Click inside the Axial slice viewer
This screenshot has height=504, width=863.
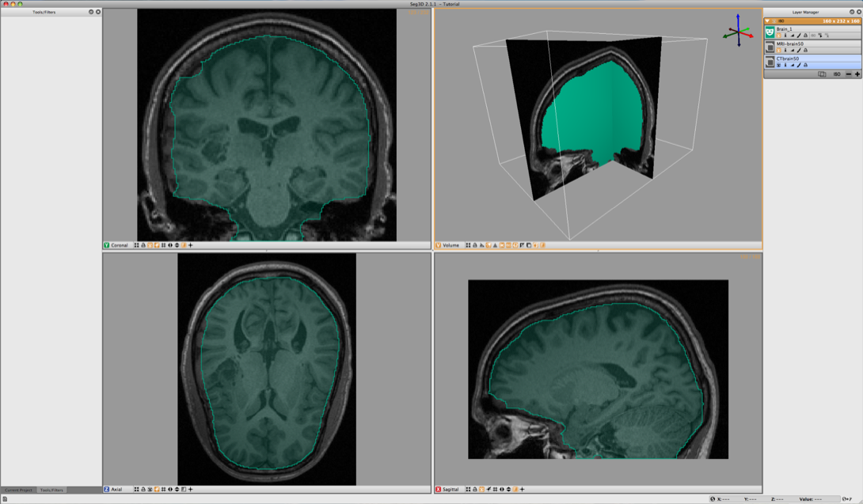click(267, 369)
